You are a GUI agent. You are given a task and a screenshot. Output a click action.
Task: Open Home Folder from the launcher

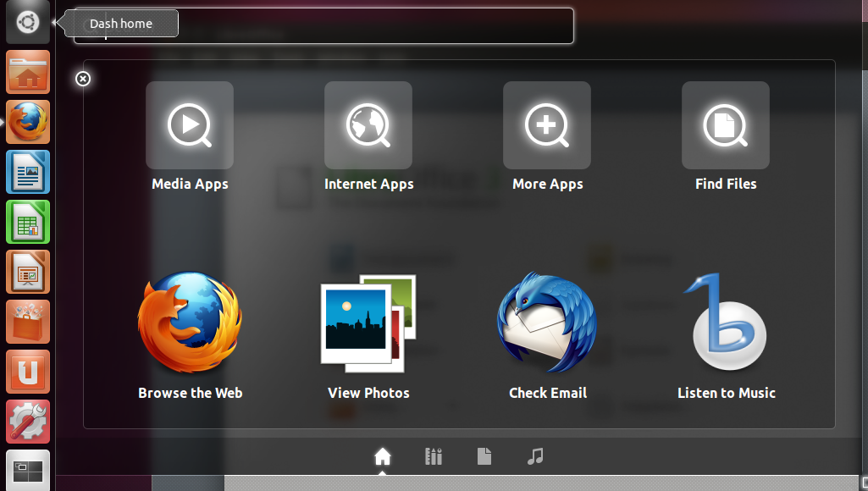tap(28, 73)
